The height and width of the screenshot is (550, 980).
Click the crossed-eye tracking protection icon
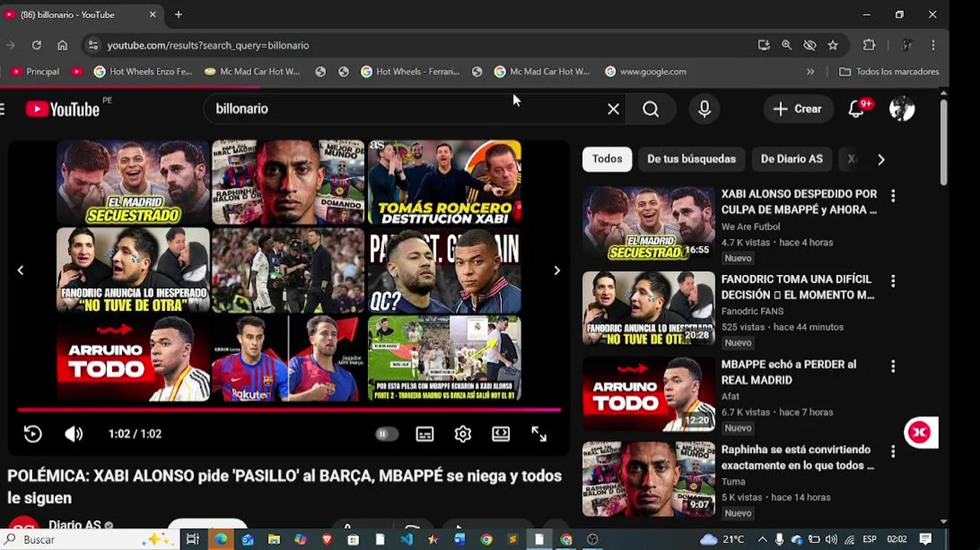point(810,45)
